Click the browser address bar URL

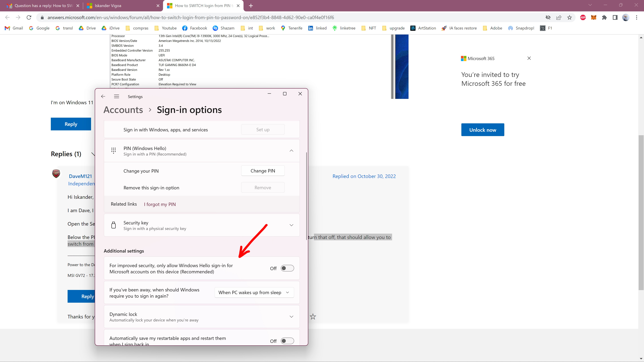pyautogui.click(x=191, y=17)
